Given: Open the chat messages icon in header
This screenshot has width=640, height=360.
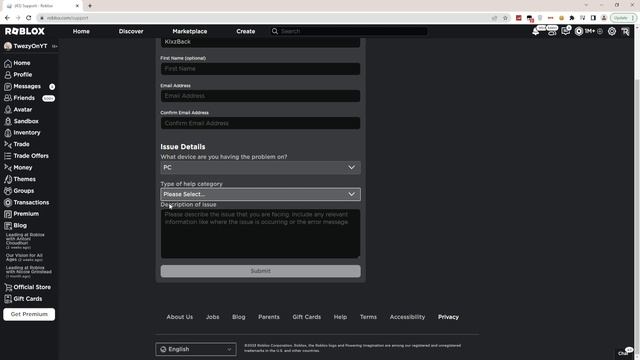Looking at the screenshot, I should (x=565, y=31).
